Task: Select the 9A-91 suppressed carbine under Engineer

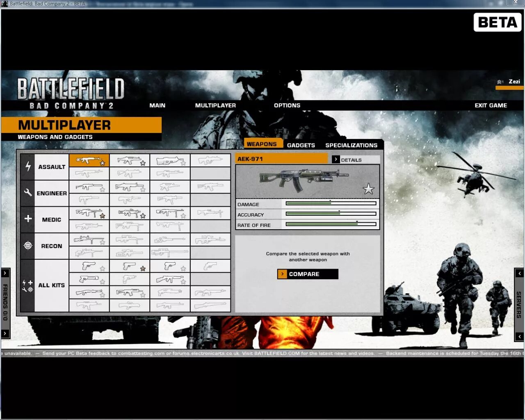Action: click(89, 187)
